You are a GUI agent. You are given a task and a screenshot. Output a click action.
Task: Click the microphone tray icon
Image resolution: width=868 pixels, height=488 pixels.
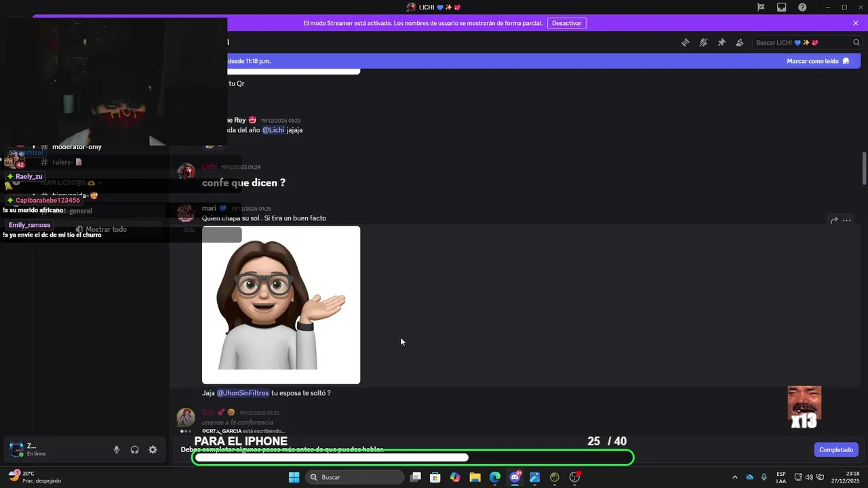(x=764, y=477)
